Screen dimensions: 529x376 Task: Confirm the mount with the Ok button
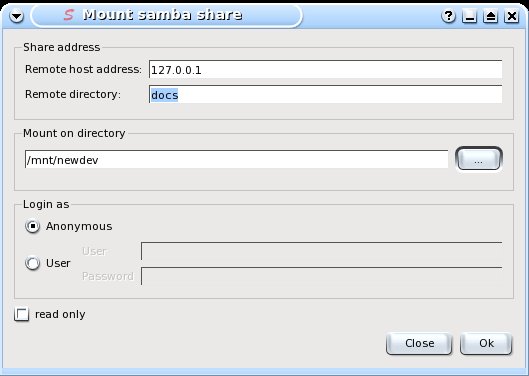pyautogui.click(x=486, y=344)
